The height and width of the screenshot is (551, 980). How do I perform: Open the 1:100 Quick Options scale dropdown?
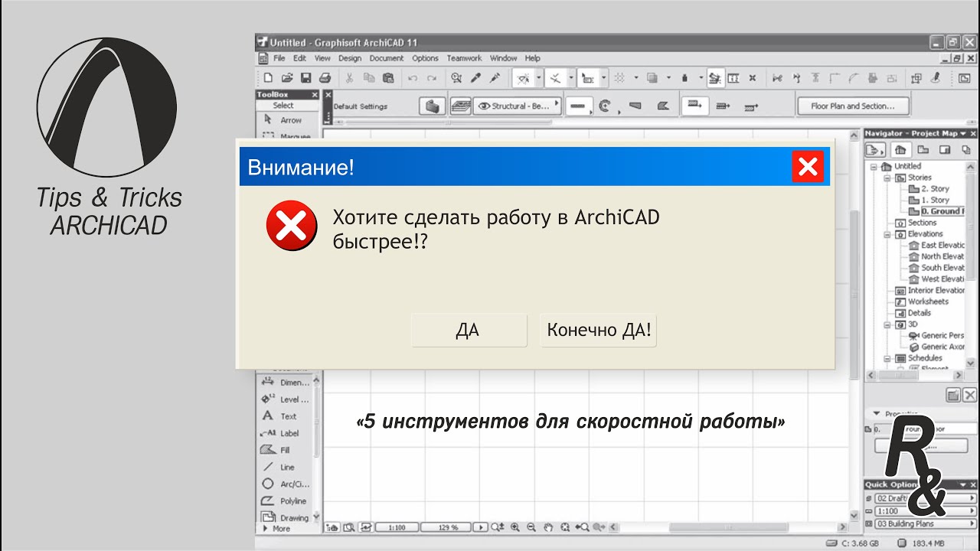click(x=926, y=511)
